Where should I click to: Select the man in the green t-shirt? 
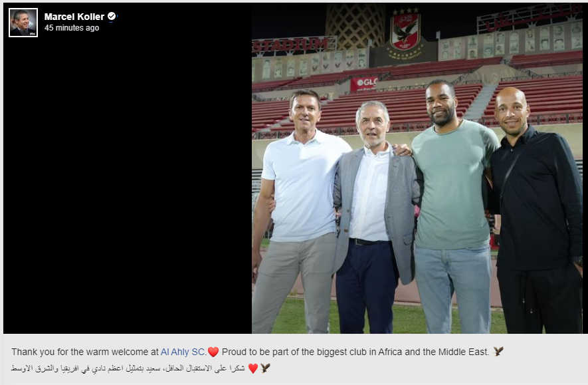[x=454, y=206]
